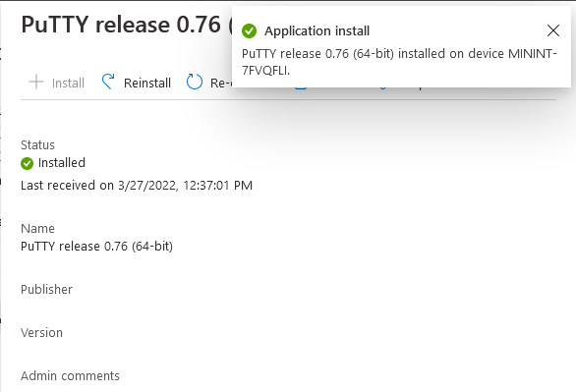Click the Install label in the toolbar
Viewport: 576px width, 392px height.
click(68, 83)
